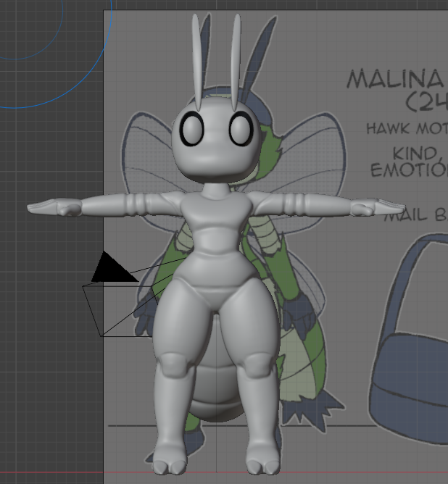This screenshot has width=448, height=484.
Task: Select the model's head mesh
Action: pyautogui.click(x=216, y=141)
